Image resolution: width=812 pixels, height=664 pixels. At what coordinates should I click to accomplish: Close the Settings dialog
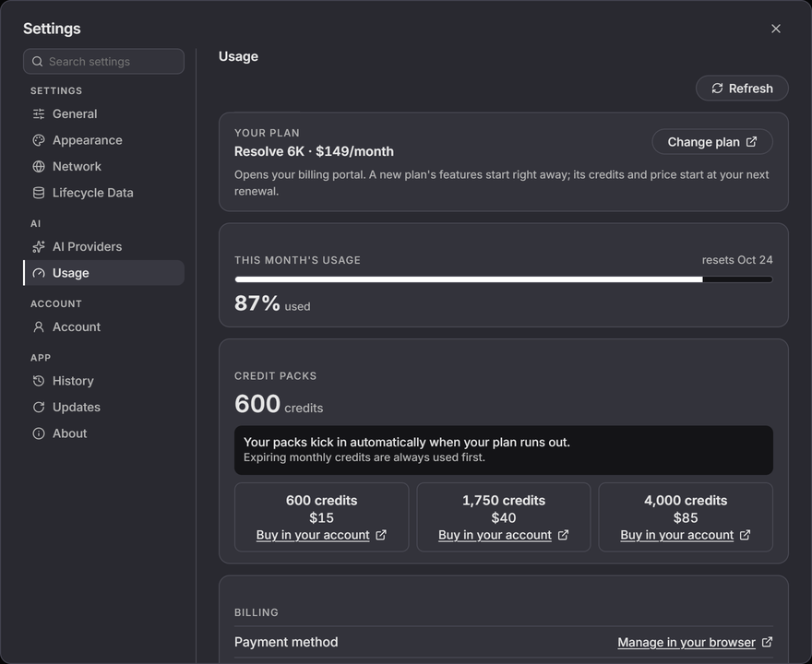point(776,29)
